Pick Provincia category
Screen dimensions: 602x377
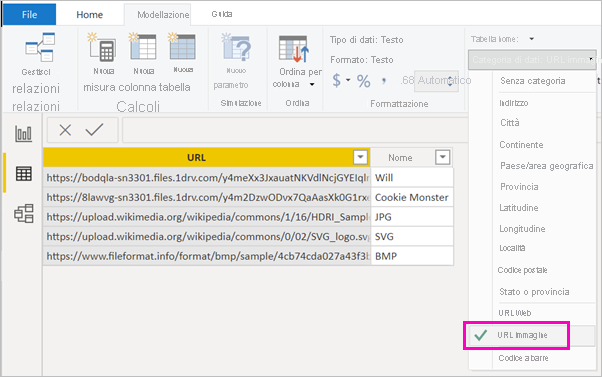point(519,187)
